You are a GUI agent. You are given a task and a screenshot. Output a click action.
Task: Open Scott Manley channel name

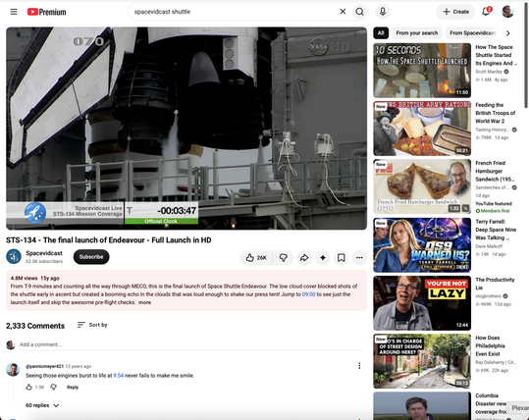(x=489, y=72)
